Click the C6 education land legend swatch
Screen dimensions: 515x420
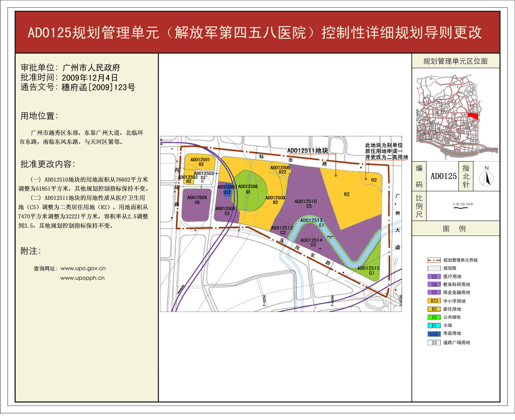434,284
